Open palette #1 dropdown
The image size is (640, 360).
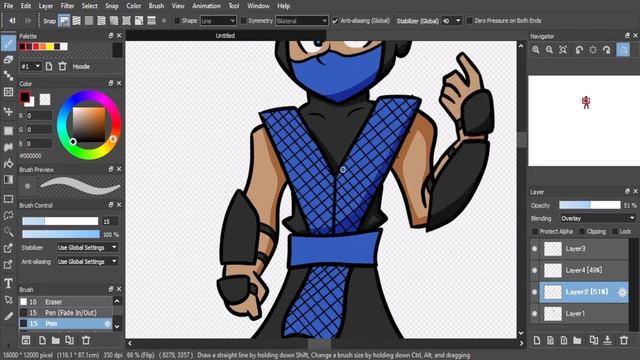[x=31, y=66]
